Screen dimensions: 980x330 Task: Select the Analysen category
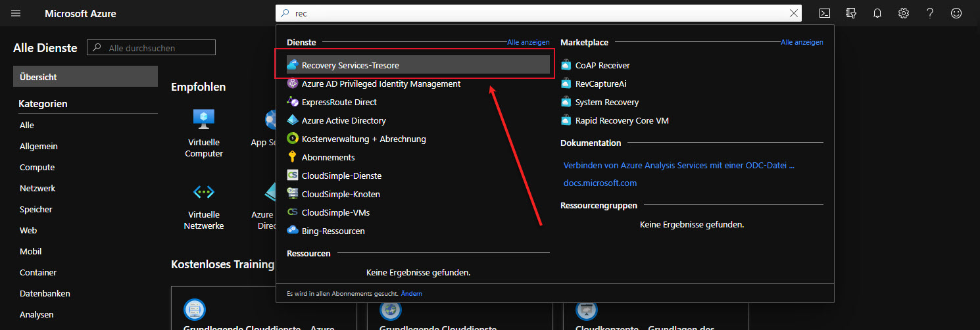[x=37, y=314]
